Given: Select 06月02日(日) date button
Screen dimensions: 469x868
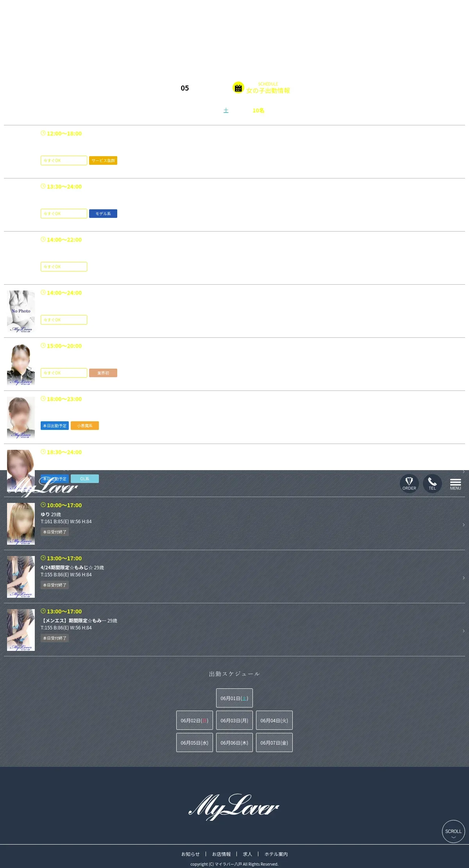Looking at the screenshot, I should click(195, 720).
